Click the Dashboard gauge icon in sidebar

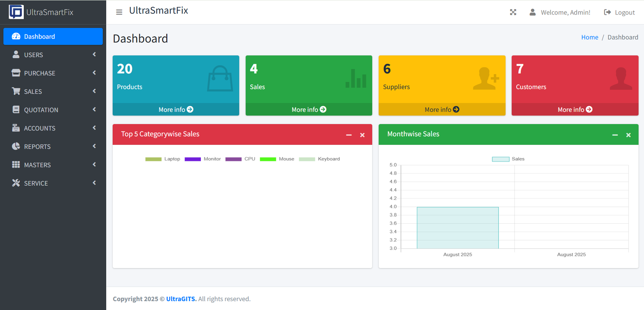click(16, 36)
